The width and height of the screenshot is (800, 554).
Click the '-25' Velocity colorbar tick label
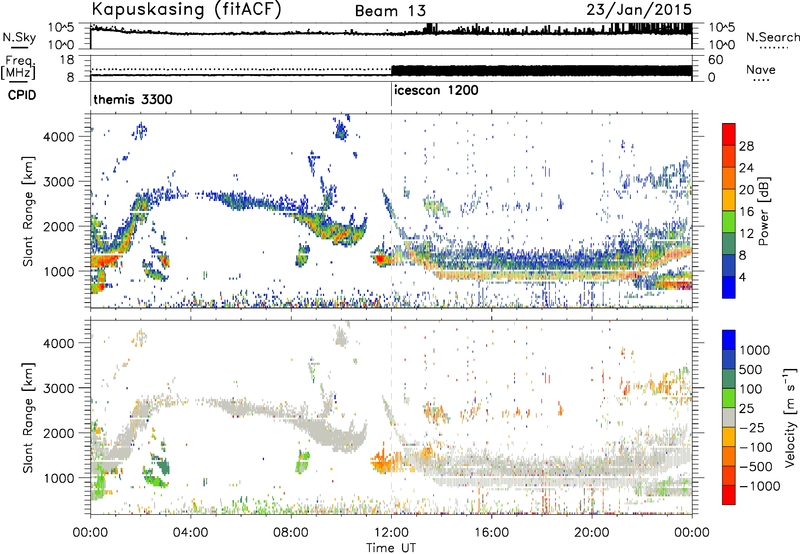pyautogui.click(x=752, y=427)
